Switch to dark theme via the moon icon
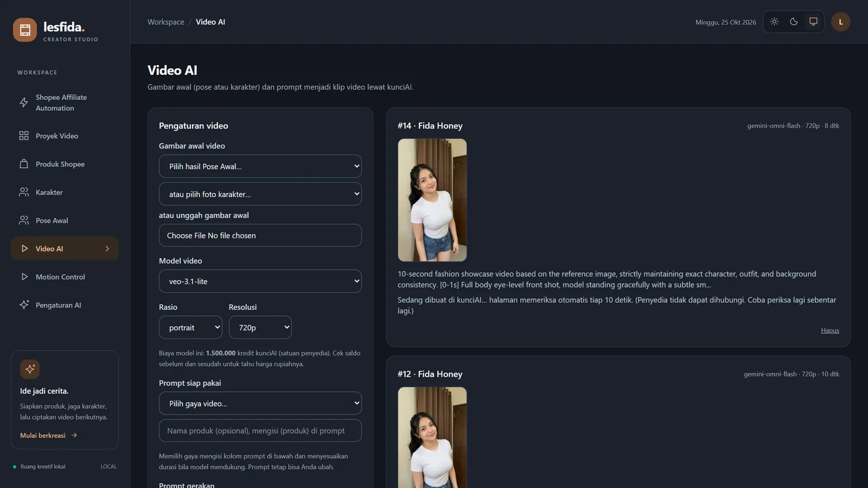This screenshot has width=868, height=488. click(794, 22)
